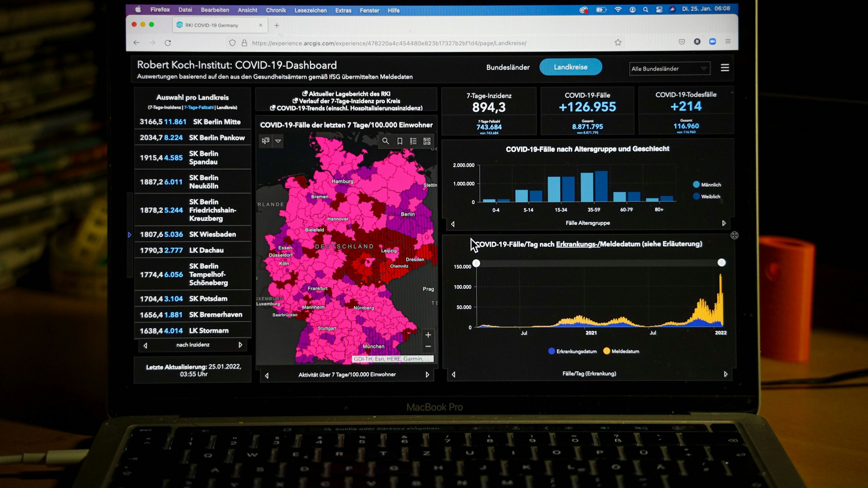This screenshot has height=488, width=868.
Task: Toggle Männlich series in age chart legend
Action: coord(706,184)
